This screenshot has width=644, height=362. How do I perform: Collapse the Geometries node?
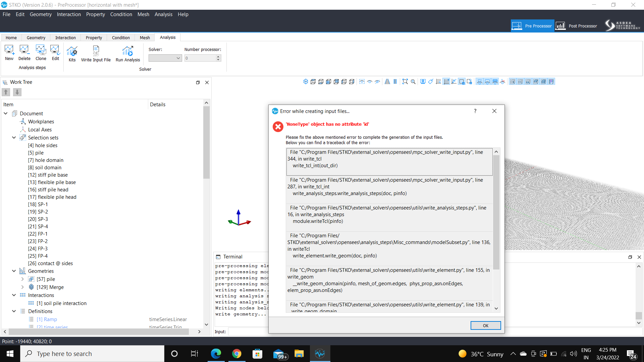[x=14, y=271]
